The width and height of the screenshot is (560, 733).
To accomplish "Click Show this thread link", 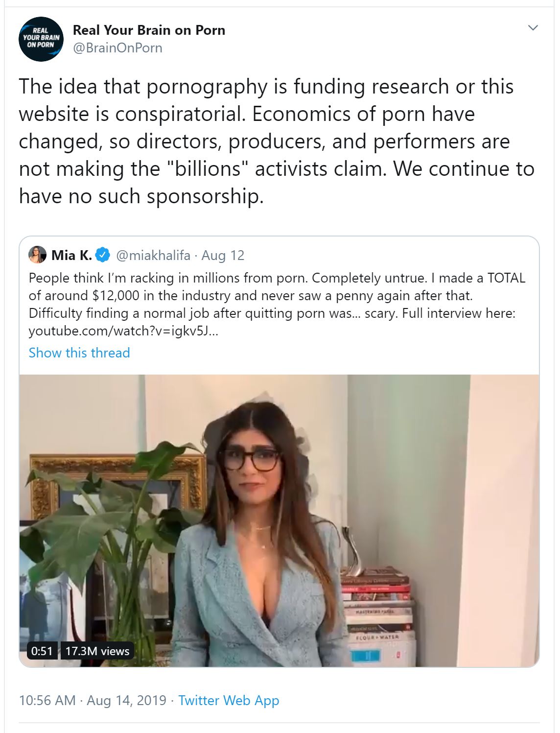I will click(79, 353).
